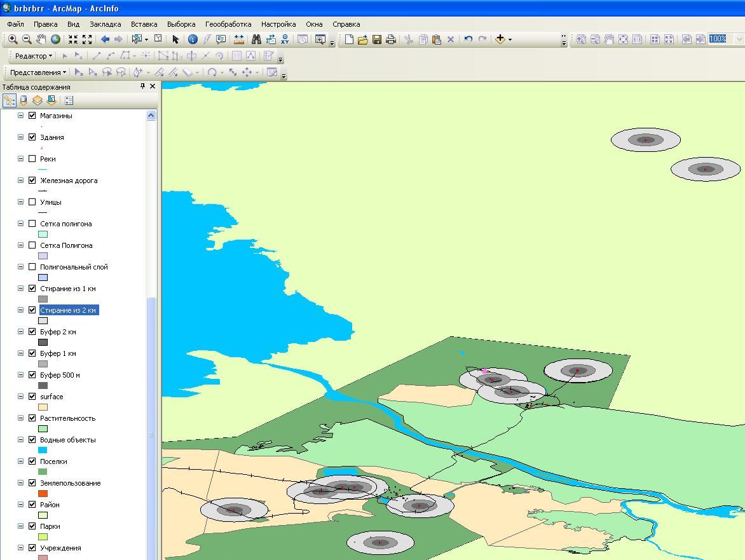Open the Геообработка menu
Image resolution: width=745 pixels, height=560 pixels.
(228, 24)
